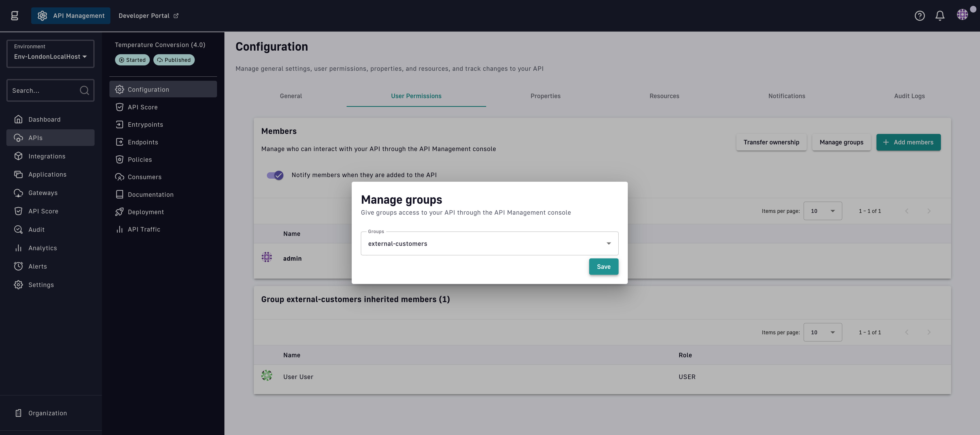
Task: Open Deployment rocket menu item
Action: pyautogui.click(x=145, y=212)
